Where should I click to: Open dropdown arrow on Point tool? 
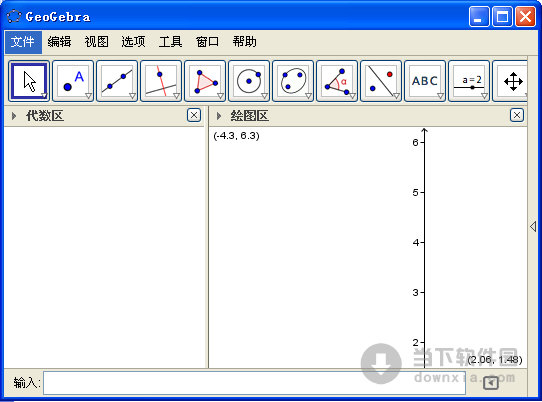pyautogui.click(x=88, y=96)
